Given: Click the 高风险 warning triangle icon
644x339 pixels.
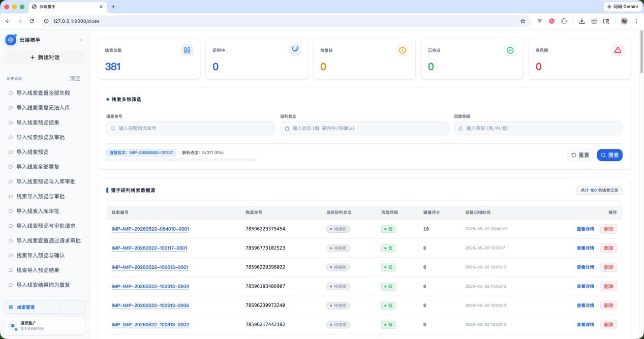Looking at the screenshot, I should (618, 50).
